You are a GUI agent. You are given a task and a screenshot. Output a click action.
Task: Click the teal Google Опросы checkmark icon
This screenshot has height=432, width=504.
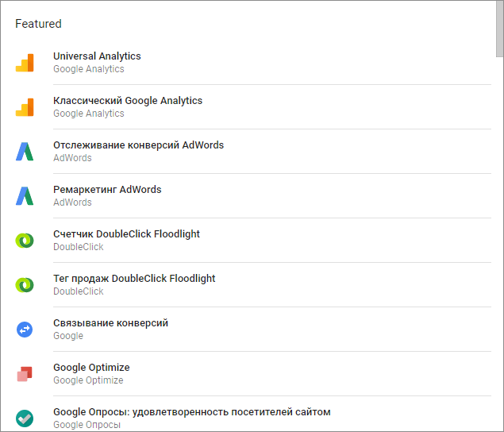pos(25,418)
